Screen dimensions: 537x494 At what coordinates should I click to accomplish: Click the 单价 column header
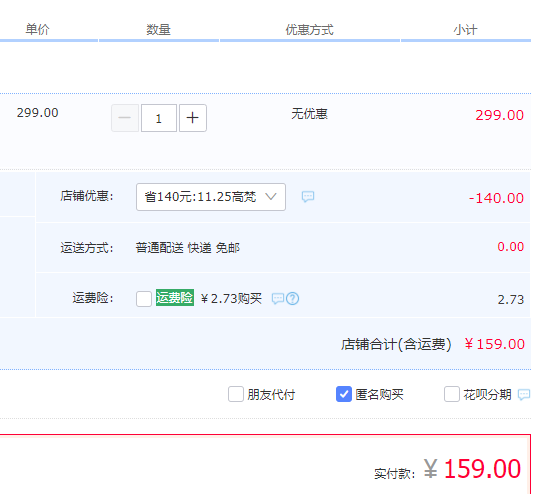pyautogui.click(x=38, y=29)
